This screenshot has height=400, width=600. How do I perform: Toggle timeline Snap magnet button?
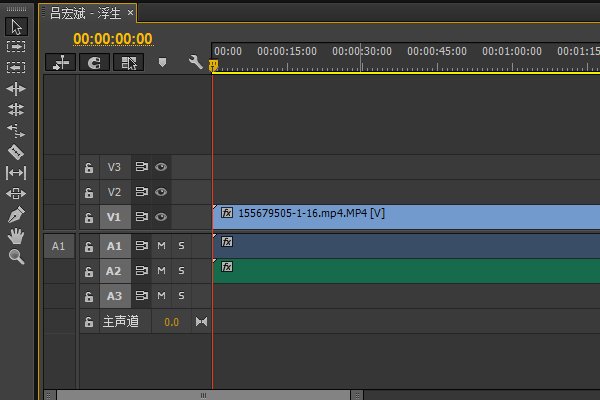click(95, 62)
